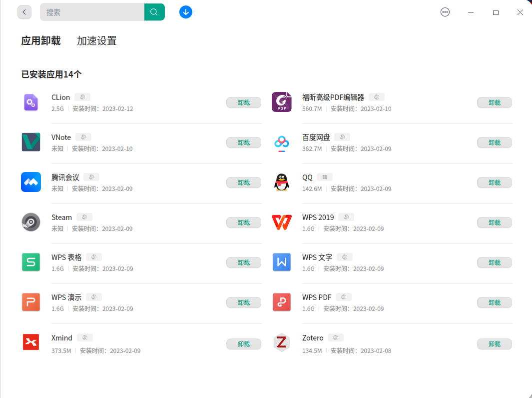532x398 pixels.
Task: Uninstall CLion with its 卸载 button
Action: [244, 102]
